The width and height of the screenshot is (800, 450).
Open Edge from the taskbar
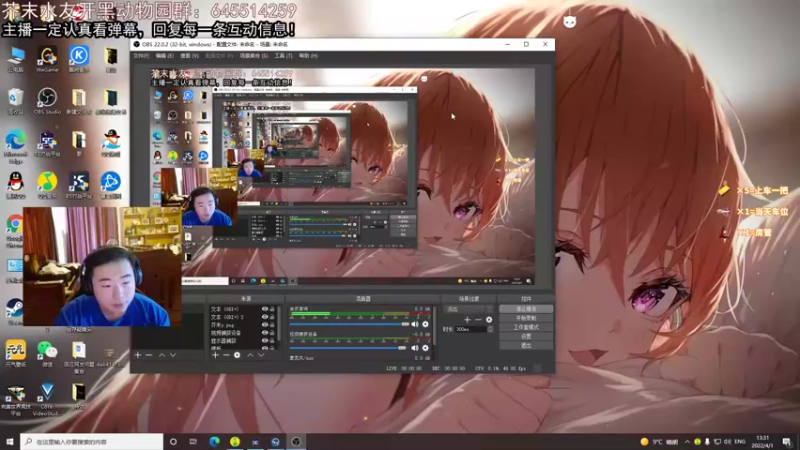(x=214, y=441)
